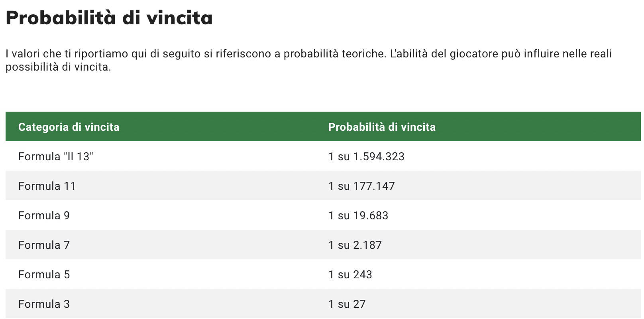Image resolution: width=644 pixels, height=319 pixels.
Task: Click the "1 su 19.683" probability value
Action: click(358, 215)
